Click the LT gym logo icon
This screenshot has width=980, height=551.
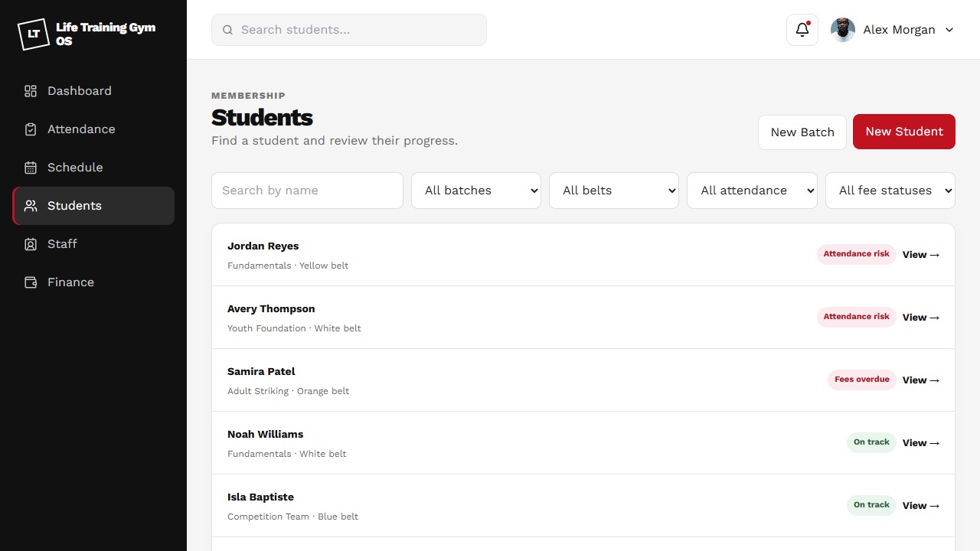click(34, 34)
